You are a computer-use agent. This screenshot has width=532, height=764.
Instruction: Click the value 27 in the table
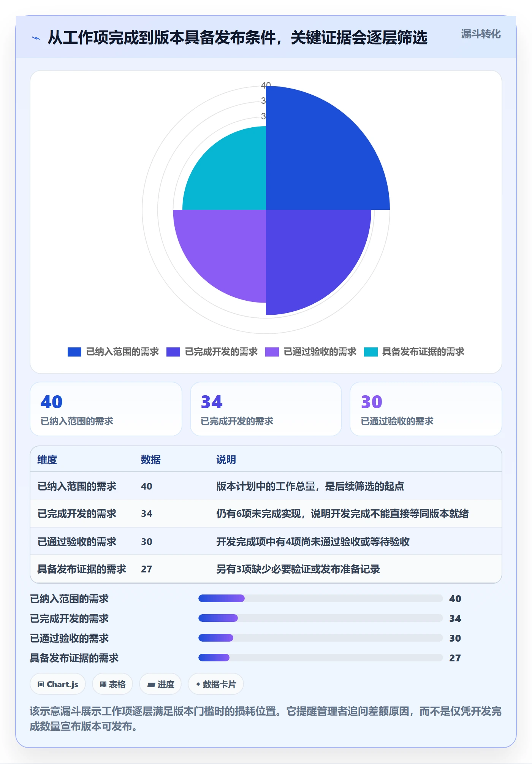click(147, 569)
